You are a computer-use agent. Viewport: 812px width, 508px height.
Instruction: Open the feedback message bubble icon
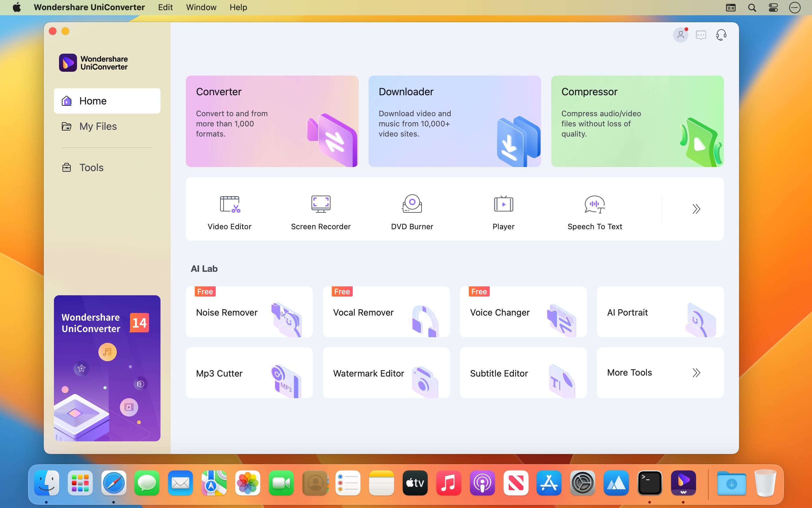pyautogui.click(x=701, y=35)
